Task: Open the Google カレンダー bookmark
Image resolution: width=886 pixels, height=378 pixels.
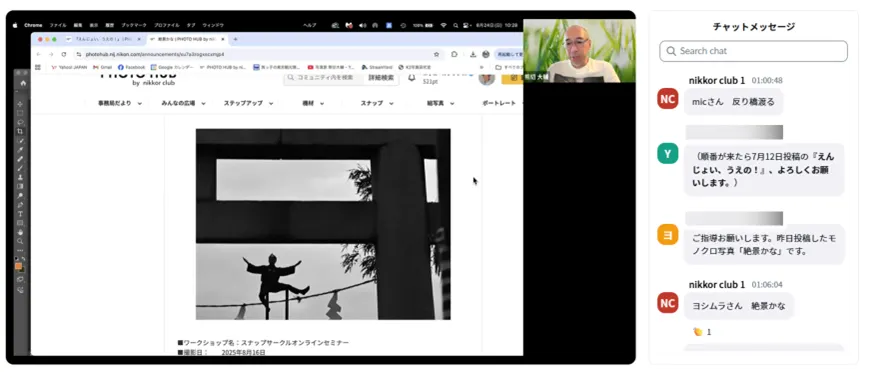Action: 172,67
